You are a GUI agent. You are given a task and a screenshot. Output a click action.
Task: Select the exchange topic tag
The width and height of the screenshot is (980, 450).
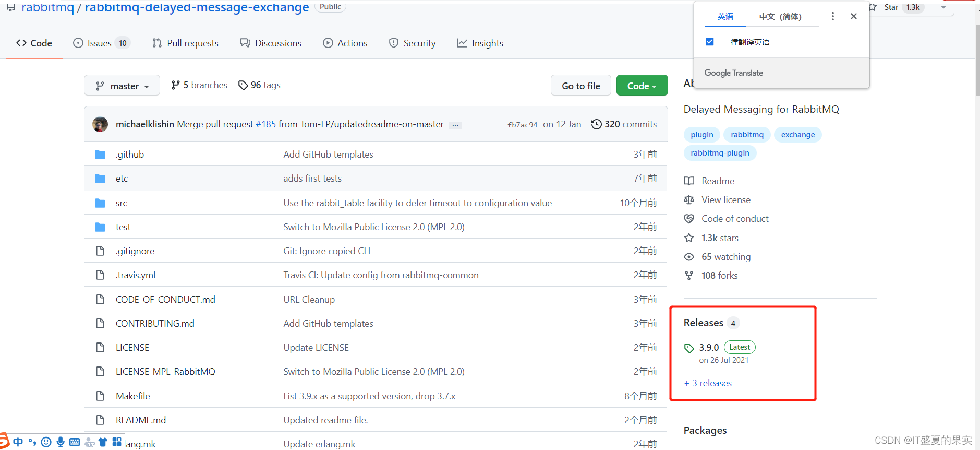tap(798, 135)
